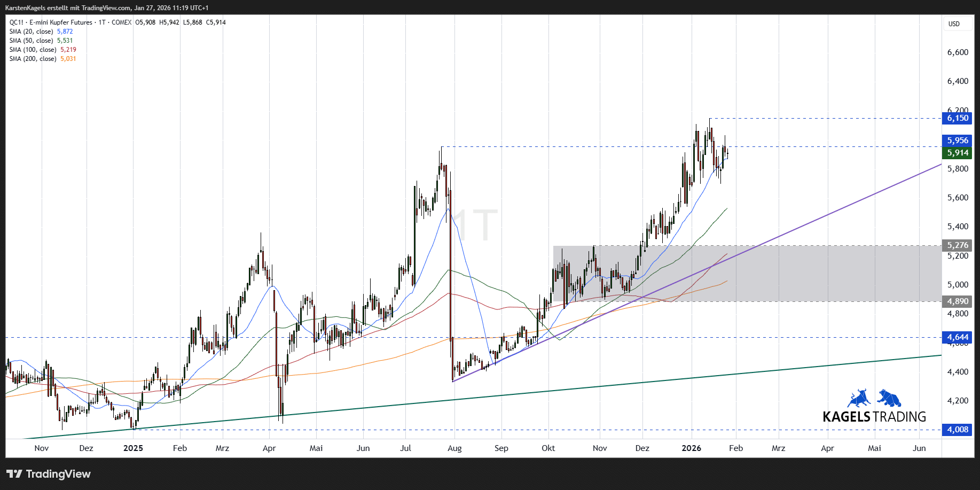Click the TradingView logo icon

pos(14,474)
